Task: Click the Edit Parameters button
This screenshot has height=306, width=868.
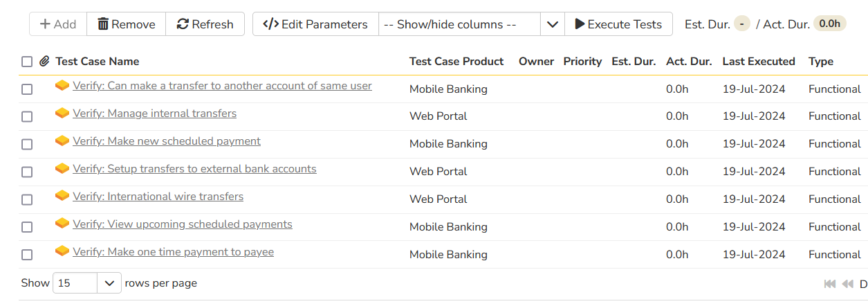Action: pos(315,24)
